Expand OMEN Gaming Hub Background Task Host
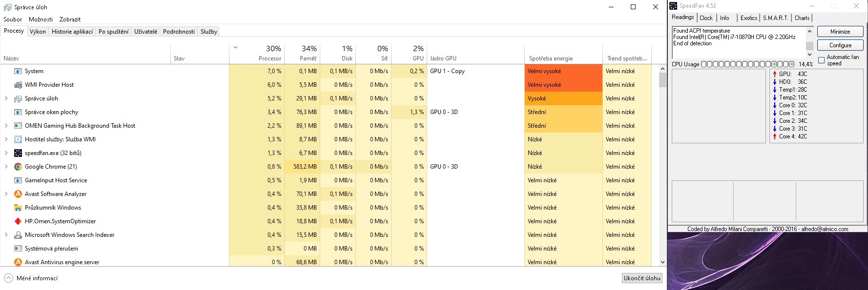The image size is (868, 290). click(x=6, y=126)
